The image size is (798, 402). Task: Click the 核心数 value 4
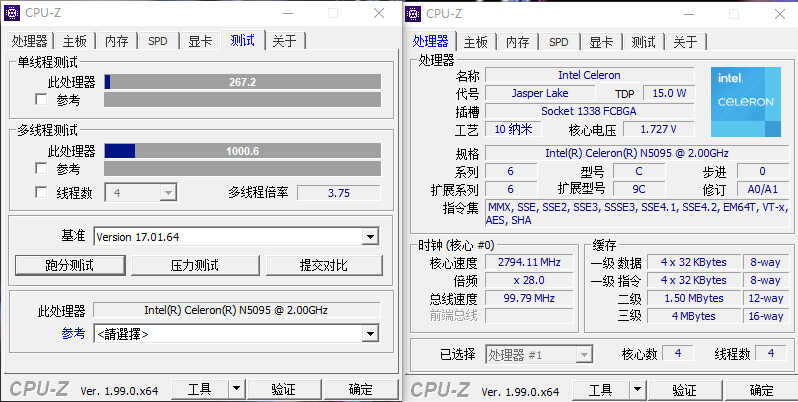tap(678, 353)
